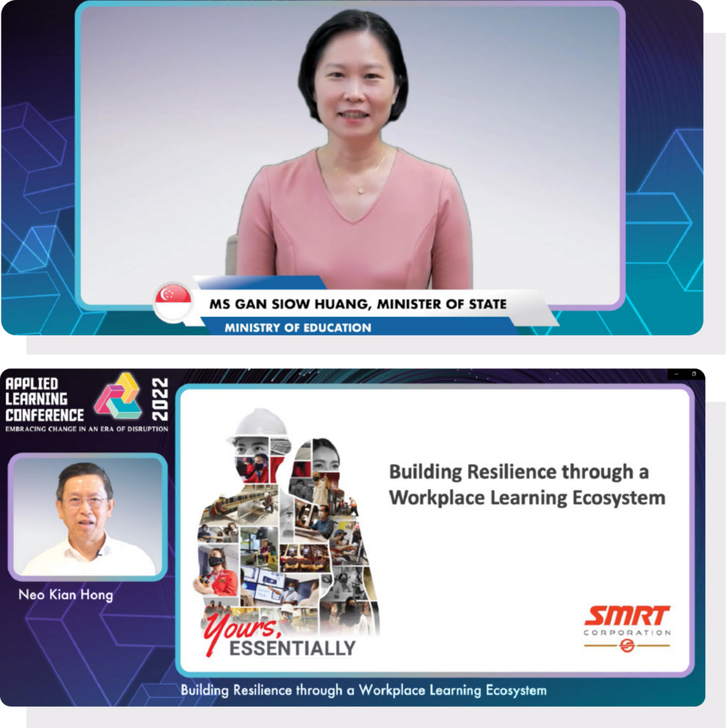
Task: Click the Minister of State speaker video
Action: (350, 153)
